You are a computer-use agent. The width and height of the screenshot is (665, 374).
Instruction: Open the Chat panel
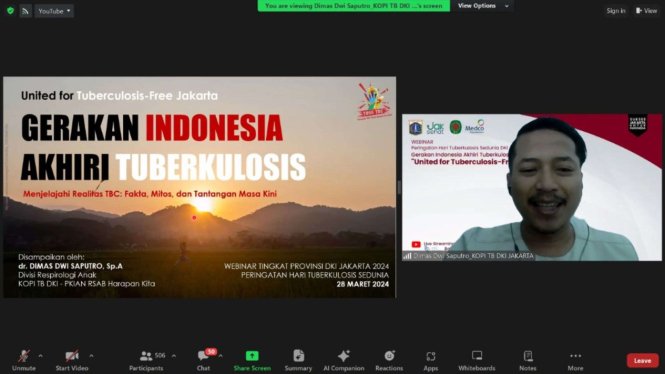tap(203, 360)
